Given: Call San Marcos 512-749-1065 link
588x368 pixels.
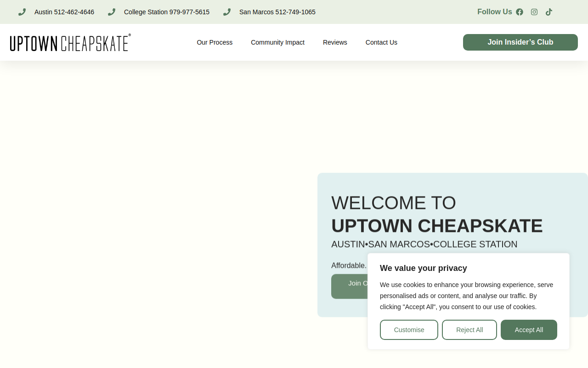Looking at the screenshot, I should point(277,12).
